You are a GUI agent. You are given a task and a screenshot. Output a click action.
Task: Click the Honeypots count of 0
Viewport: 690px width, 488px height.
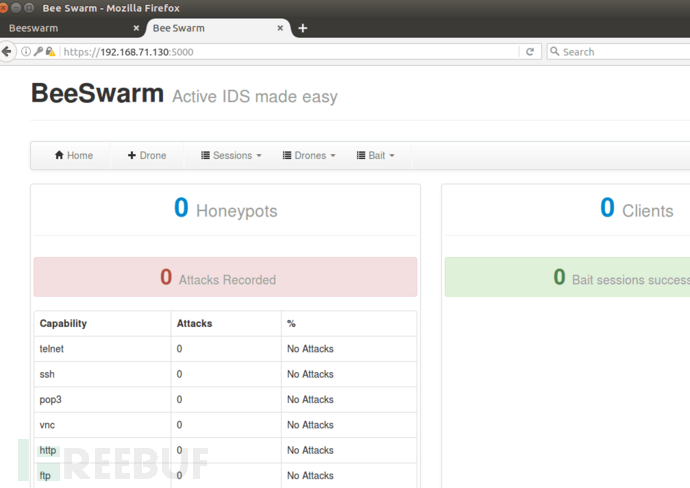point(181,207)
